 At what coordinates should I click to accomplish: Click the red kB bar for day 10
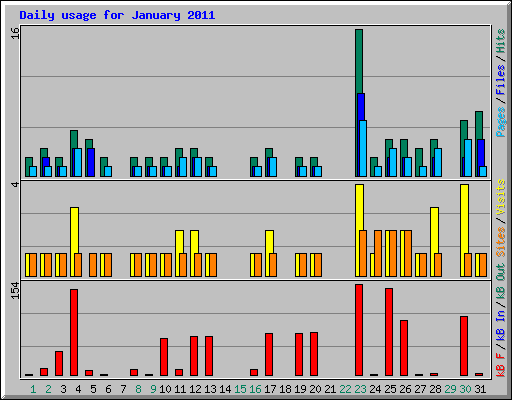(x=164, y=357)
